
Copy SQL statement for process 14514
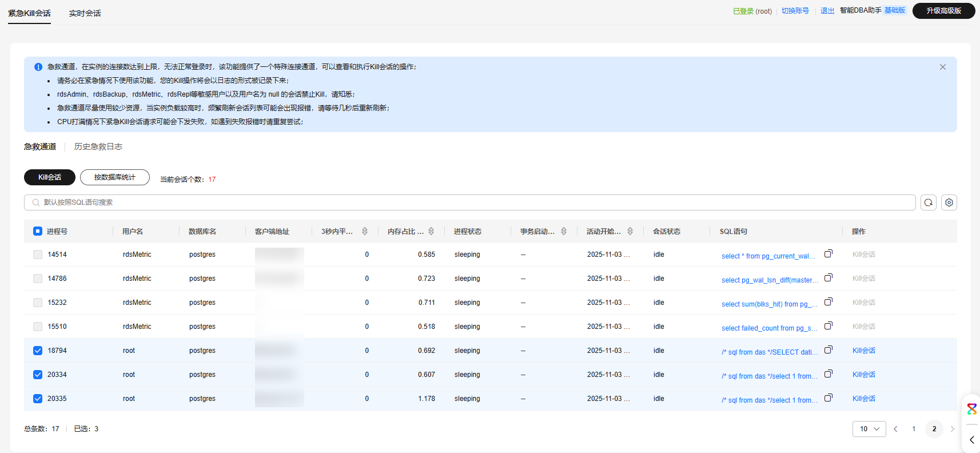(x=828, y=253)
